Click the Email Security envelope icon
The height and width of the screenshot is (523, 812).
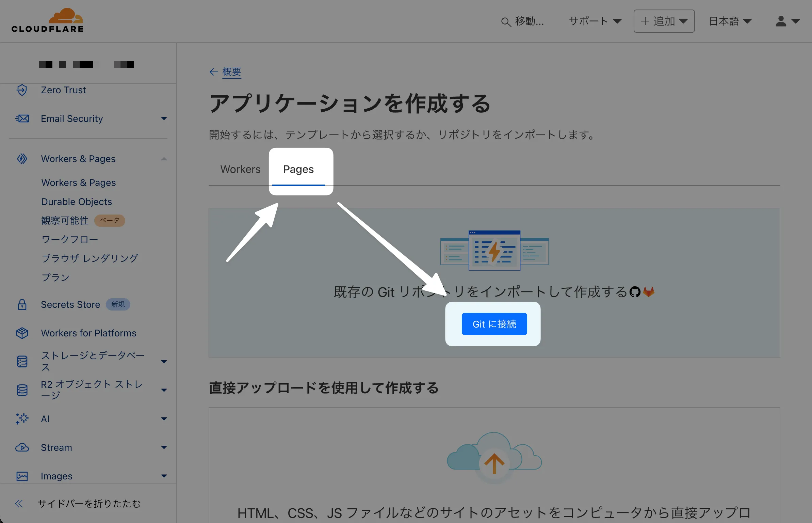click(x=22, y=118)
